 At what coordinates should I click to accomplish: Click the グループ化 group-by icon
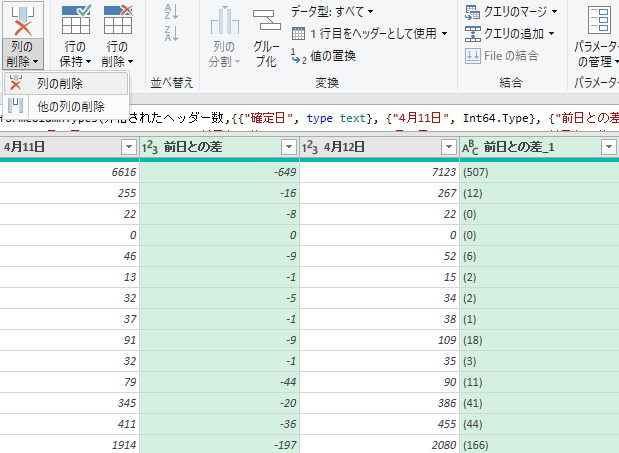(x=265, y=22)
